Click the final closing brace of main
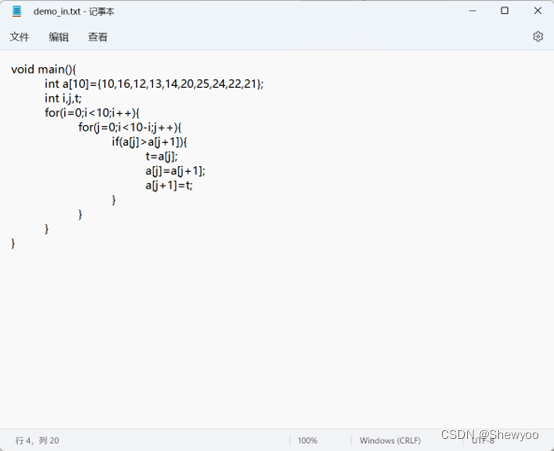 click(13, 243)
